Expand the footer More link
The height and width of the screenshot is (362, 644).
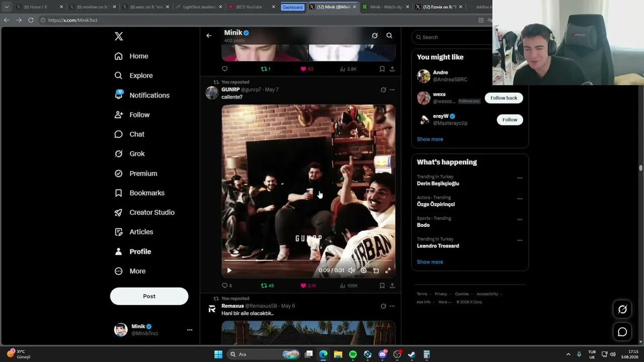click(x=445, y=302)
